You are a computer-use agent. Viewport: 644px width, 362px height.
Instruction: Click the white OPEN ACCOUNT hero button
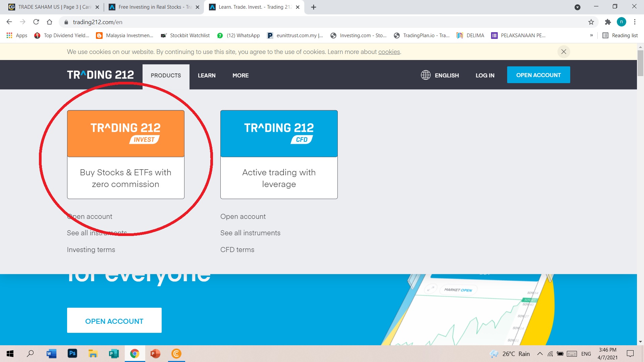(x=114, y=320)
